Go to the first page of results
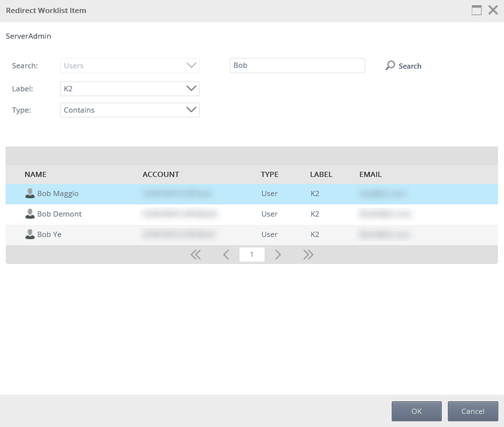 [195, 254]
